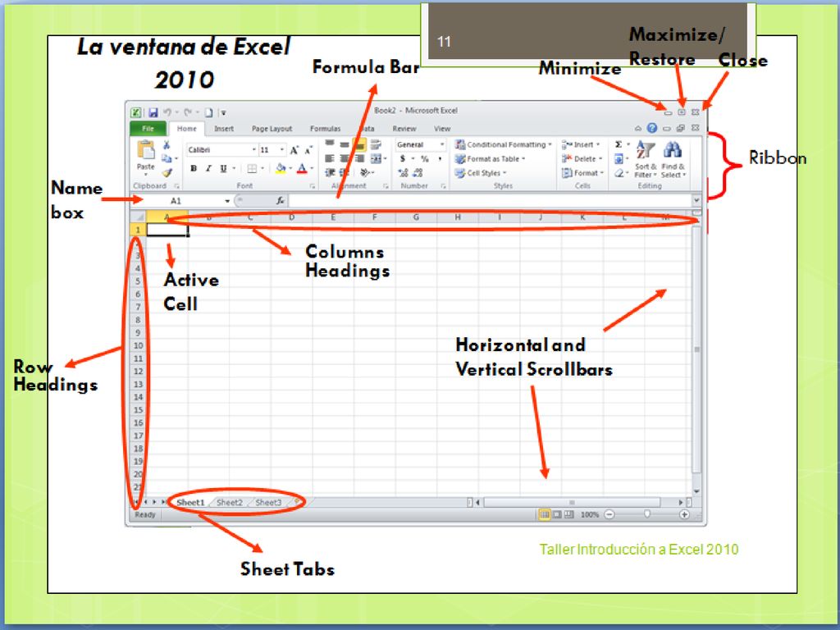Click the Insert Worksheet icon after Sheet3
This screenshot has width=840, height=630.
click(x=295, y=502)
